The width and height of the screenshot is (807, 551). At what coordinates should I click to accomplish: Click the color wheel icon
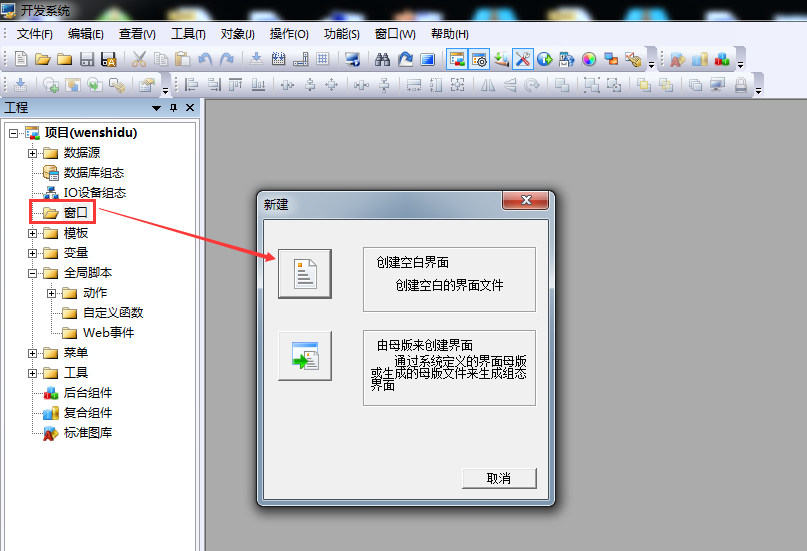pos(589,59)
